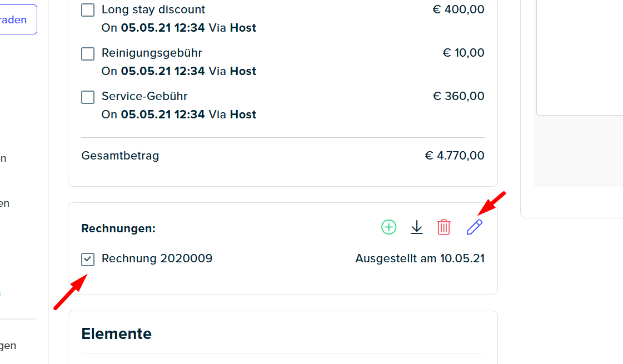
Task: Click the Ausgestellt am 10.05.21 date text
Action: (x=420, y=258)
